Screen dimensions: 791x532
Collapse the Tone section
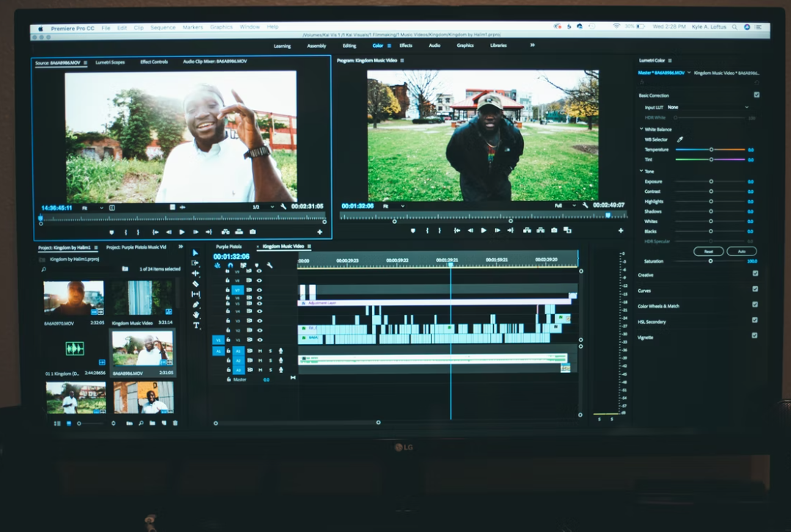641,171
